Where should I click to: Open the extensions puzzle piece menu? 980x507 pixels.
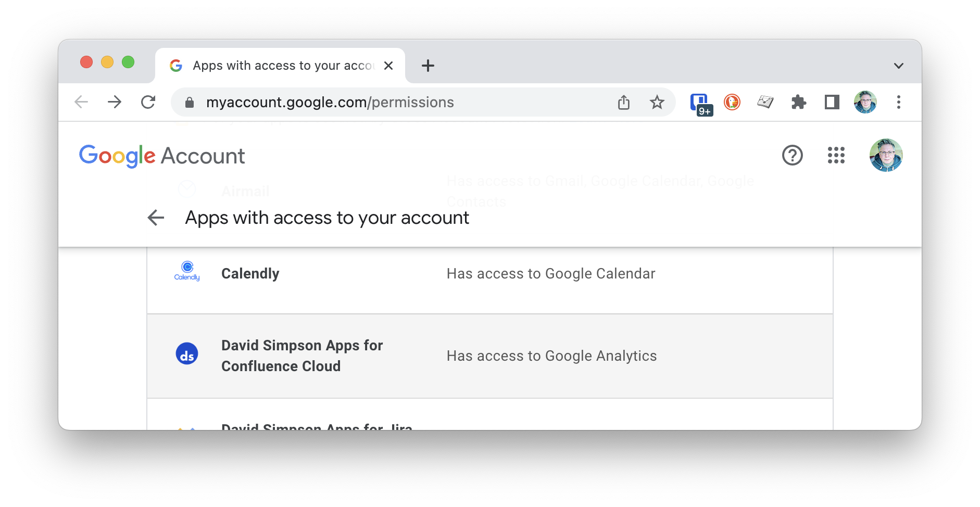799,102
